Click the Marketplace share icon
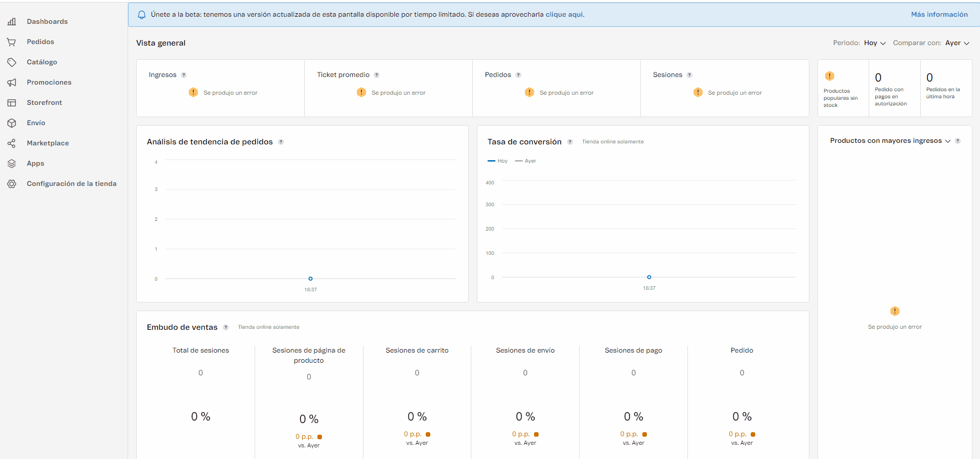This screenshot has height=459, width=980. (12, 143)
